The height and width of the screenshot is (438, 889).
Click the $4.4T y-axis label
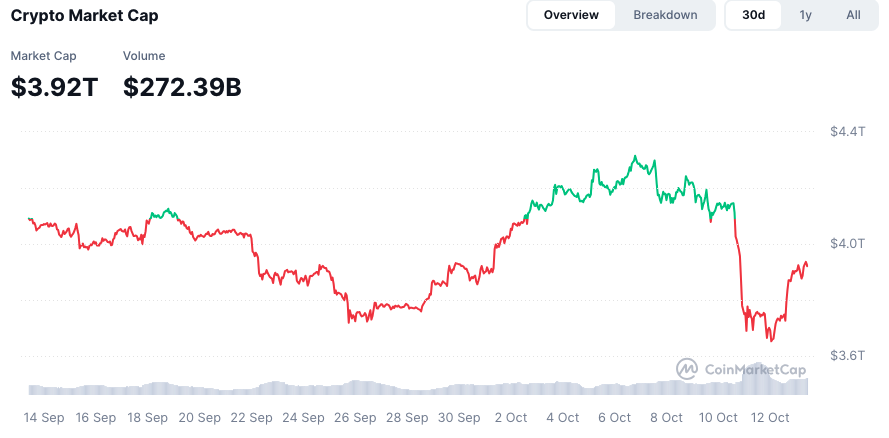pyautogui.click(x=847, y=132)
